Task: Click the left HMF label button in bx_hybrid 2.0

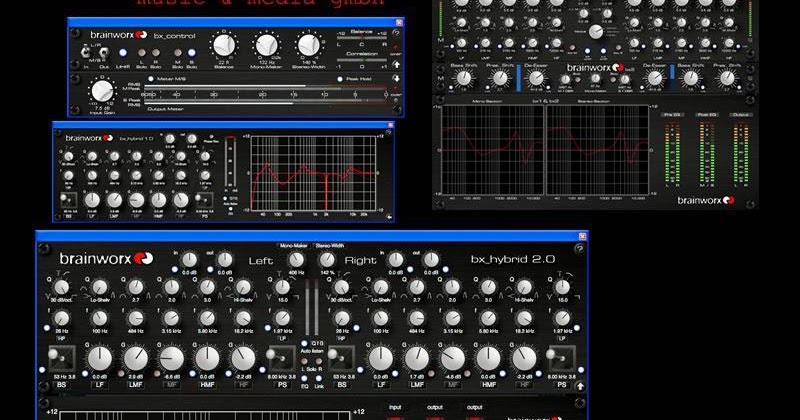Action: [207, 385]
